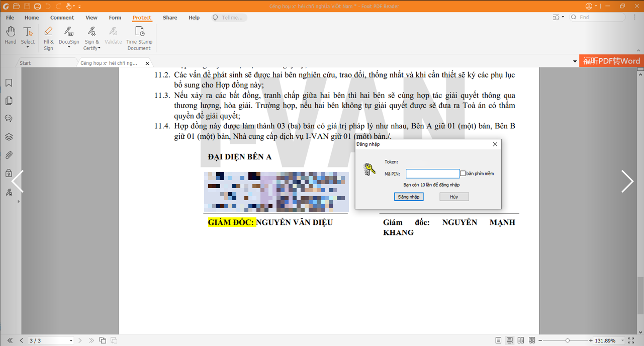Screen dimensions: 644x346
Task: Switch to two-page facing view
Action: tap(521, 340)
